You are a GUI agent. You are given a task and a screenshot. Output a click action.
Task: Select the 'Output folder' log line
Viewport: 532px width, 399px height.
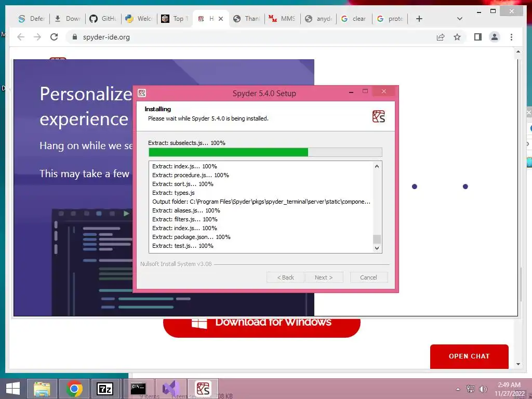261,202
